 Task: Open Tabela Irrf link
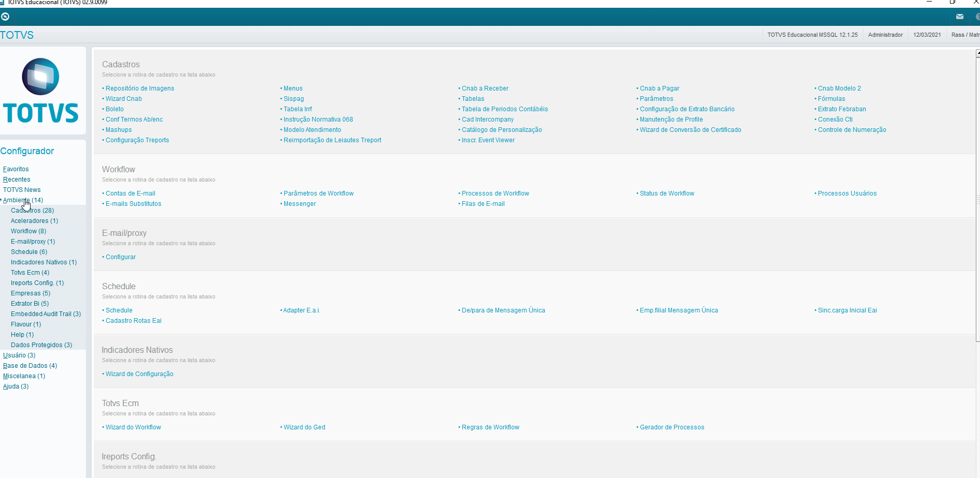[298, 109]
